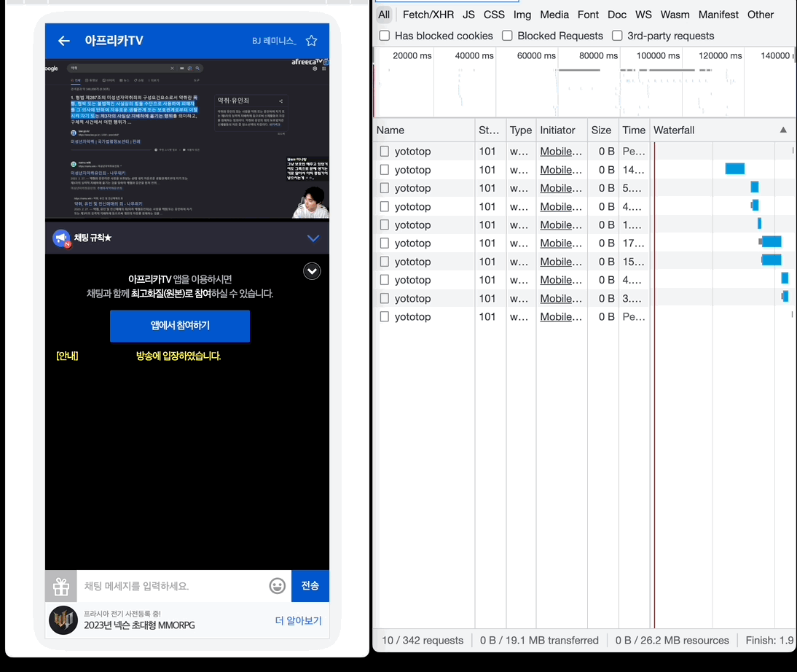Check the 3rd-party requests option
This screenshot has height=672, width=797.
(617, 36)
